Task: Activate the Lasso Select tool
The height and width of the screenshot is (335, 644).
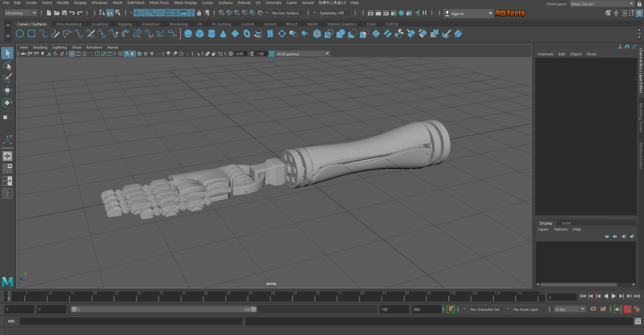Action: coord(8,65)
